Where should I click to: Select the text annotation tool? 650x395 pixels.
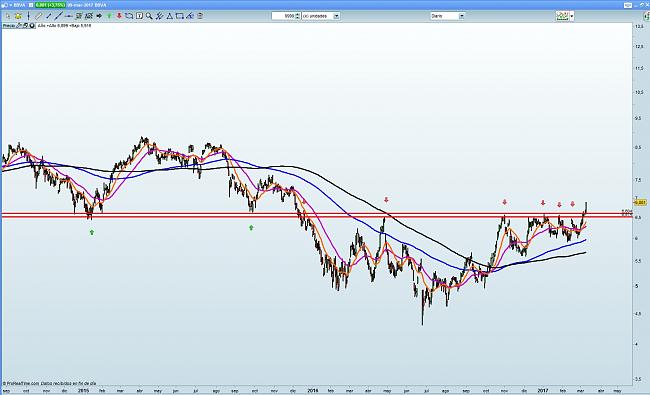139,16
